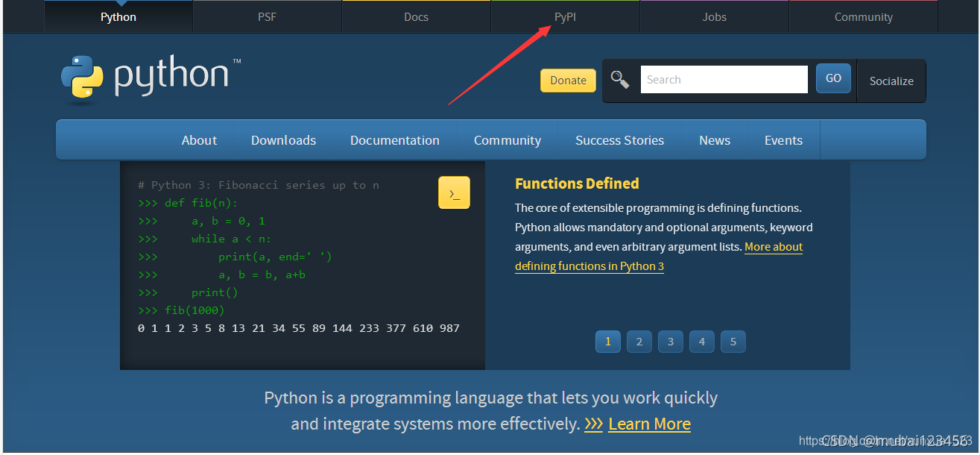Click the Socialize button
The image size is (980, 455).
click(891, 81)
